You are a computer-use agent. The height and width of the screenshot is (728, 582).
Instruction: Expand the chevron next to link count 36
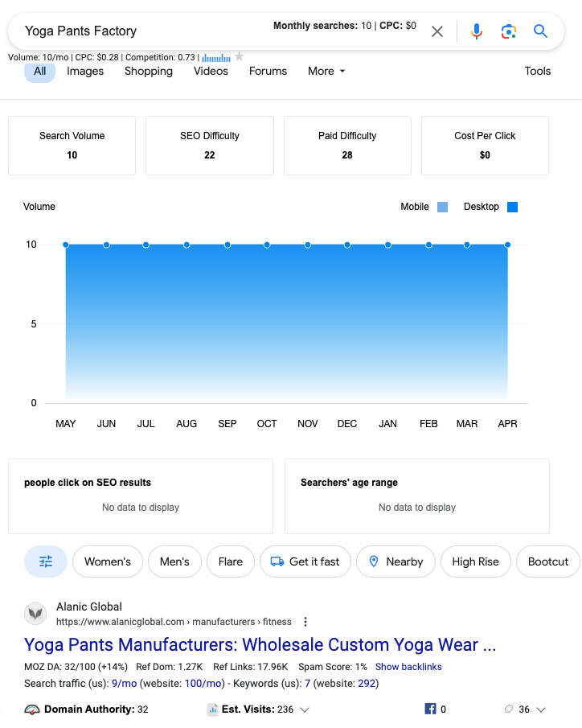(x=541, y=709)
